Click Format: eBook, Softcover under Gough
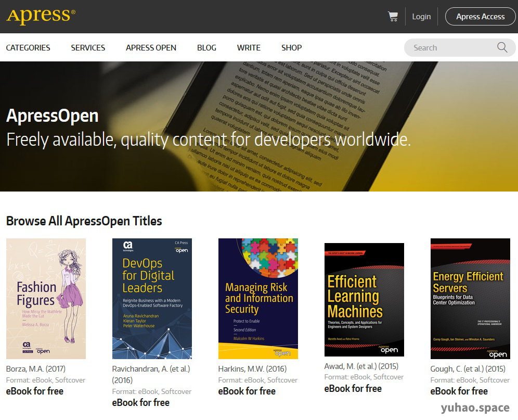 click(470, 380)
